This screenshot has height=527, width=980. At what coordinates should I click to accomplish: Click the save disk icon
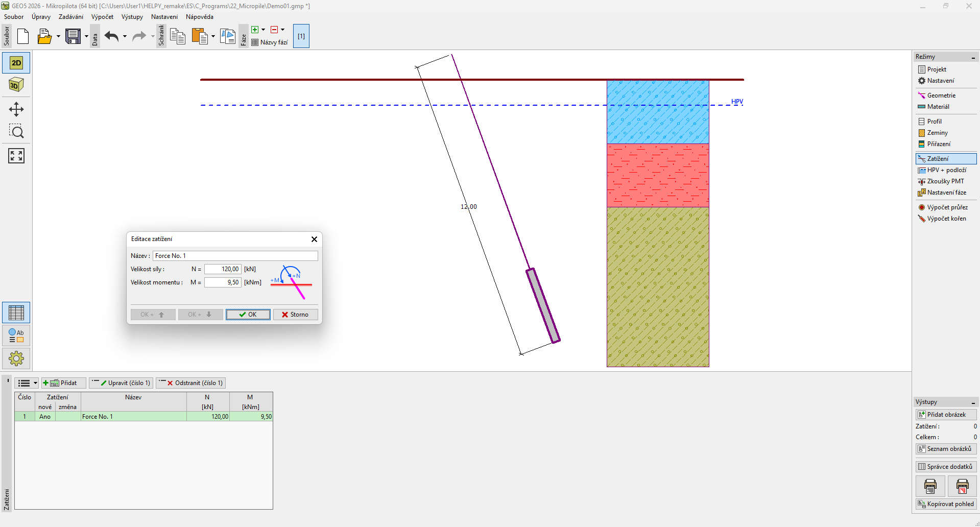click(73, 36)
